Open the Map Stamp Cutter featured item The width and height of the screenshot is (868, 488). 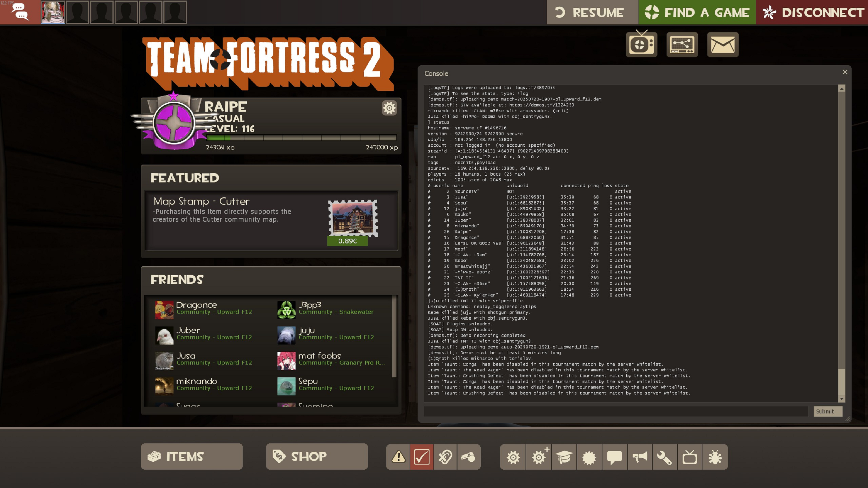271,221
